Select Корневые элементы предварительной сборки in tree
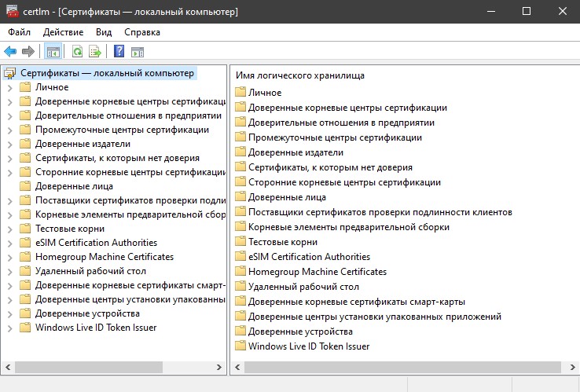 130,214
